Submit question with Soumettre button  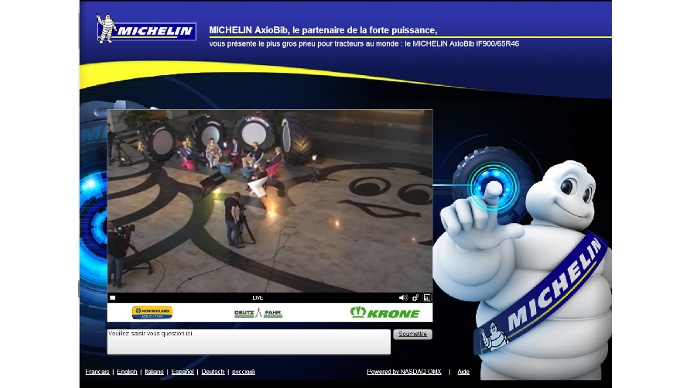point(412,334)
